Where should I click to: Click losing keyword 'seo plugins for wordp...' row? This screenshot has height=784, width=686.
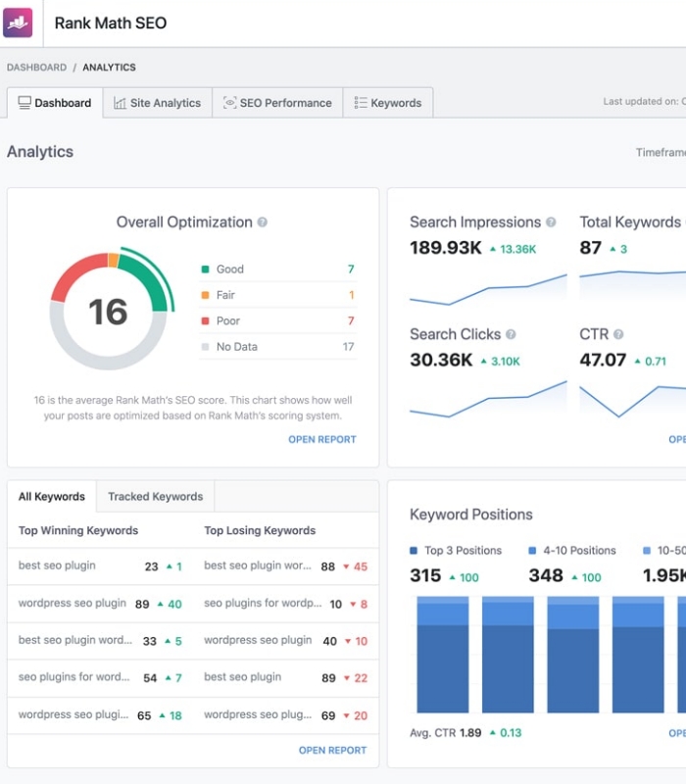286,604
